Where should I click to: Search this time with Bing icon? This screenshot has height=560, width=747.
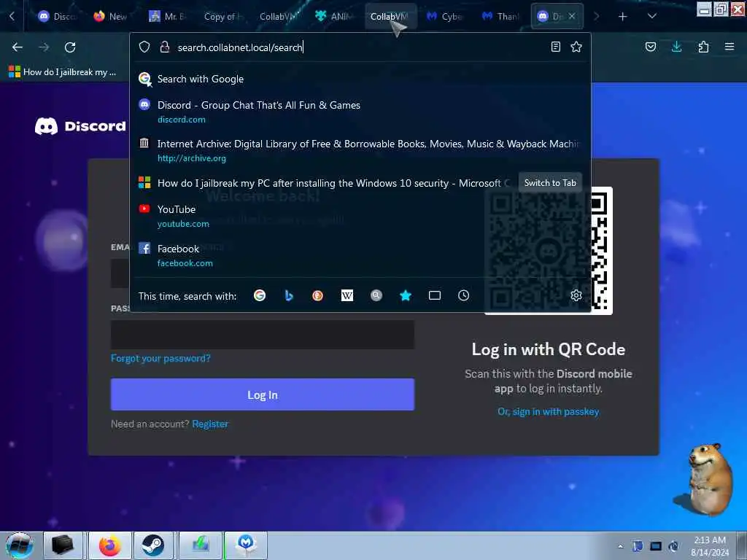[289, 296]
